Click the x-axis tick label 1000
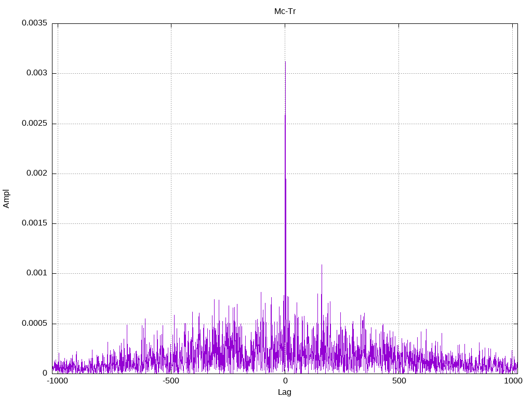Image resolution: width=532 pixels, height=399 pixels. point(513,381)
